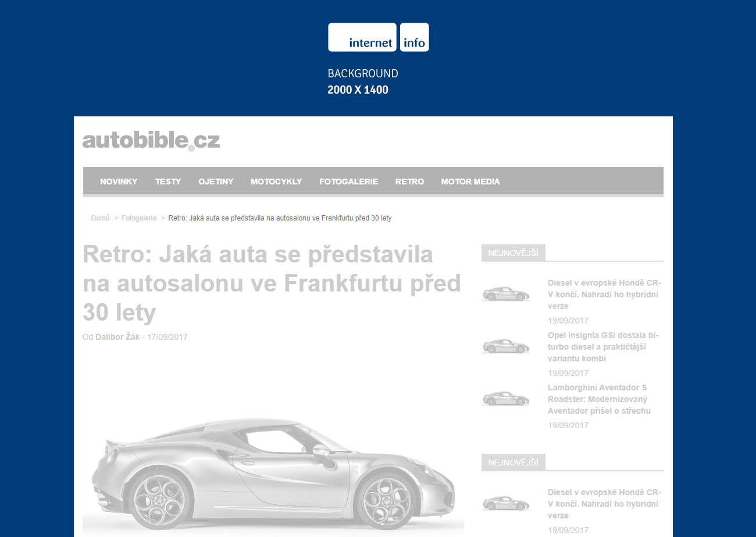The width and height of the screenshot is (756, 537).
Task: Click the 'BACKGROUND' label text
Action: point(363,74)
